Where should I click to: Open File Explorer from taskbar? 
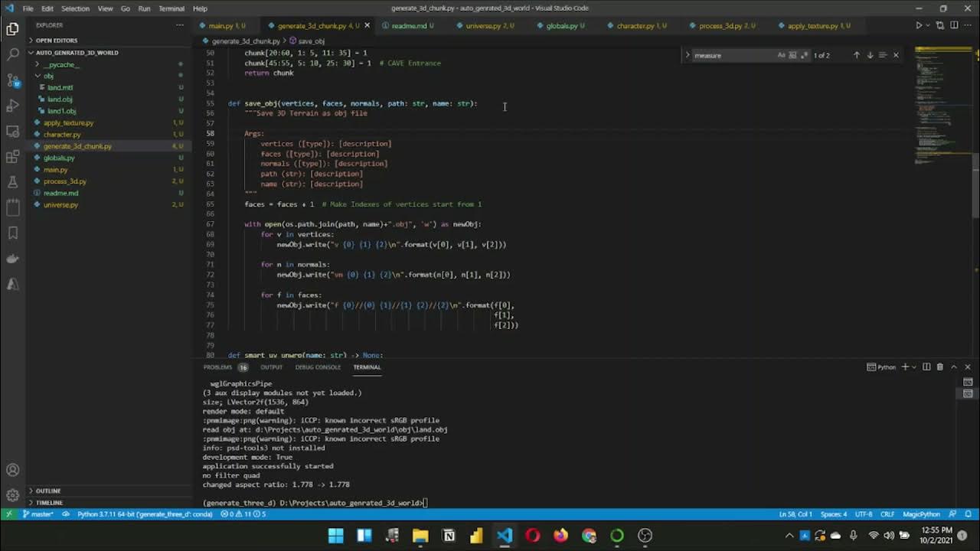420,536
